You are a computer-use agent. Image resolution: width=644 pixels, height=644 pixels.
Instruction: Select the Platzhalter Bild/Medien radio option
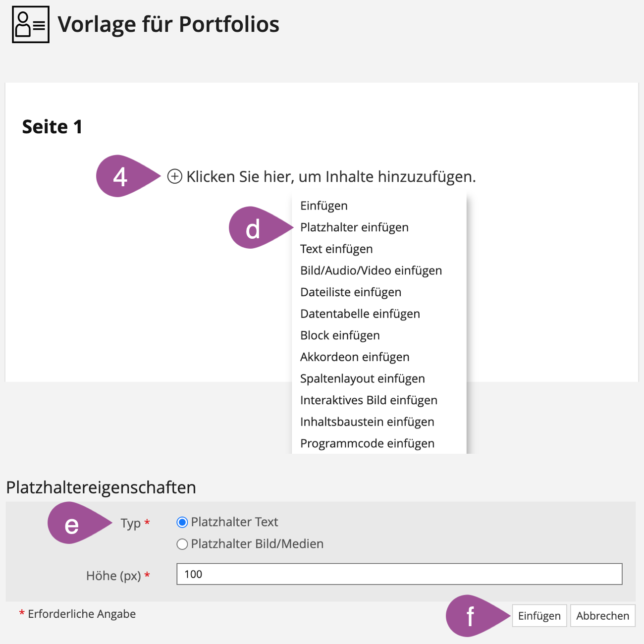(182, 544)
